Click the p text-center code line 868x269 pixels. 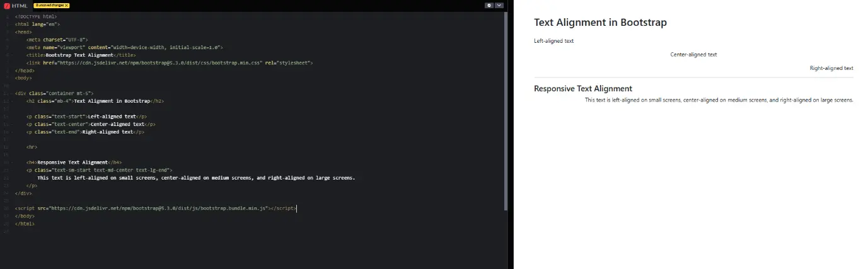[x=91, y=124]
